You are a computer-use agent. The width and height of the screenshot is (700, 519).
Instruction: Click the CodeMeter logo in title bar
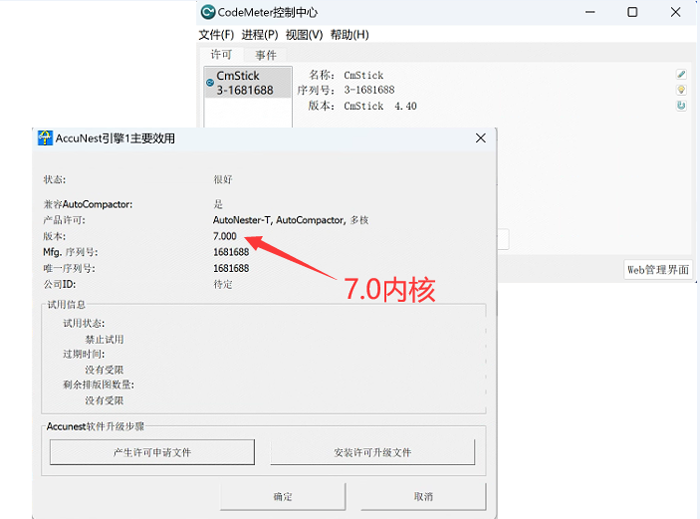tap(208, 12)
